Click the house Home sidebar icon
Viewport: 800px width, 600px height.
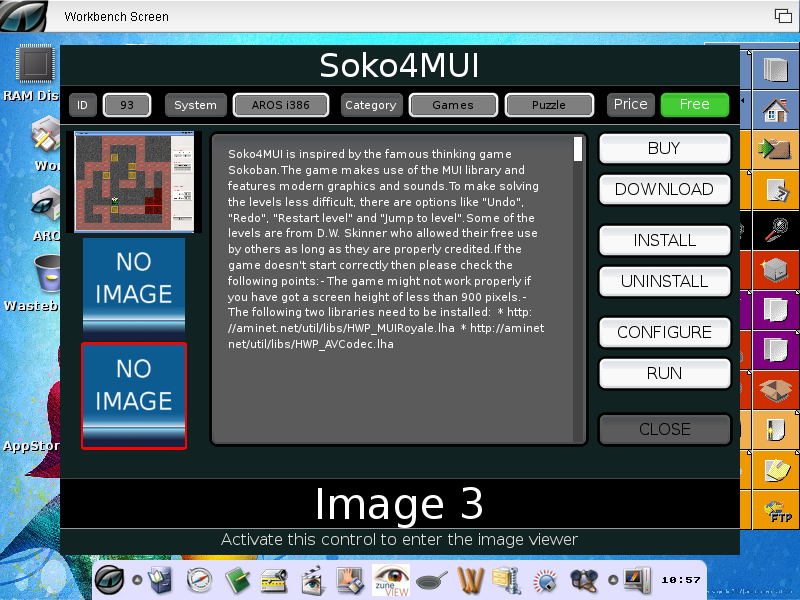pos(776,110)
